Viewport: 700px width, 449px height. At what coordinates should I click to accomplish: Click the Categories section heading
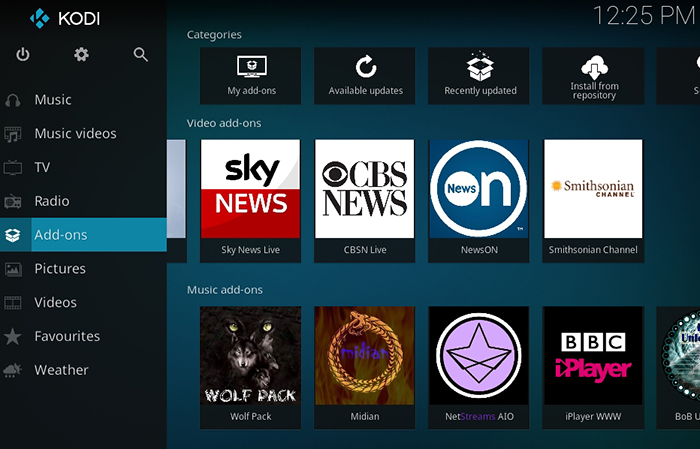point(214,35)
